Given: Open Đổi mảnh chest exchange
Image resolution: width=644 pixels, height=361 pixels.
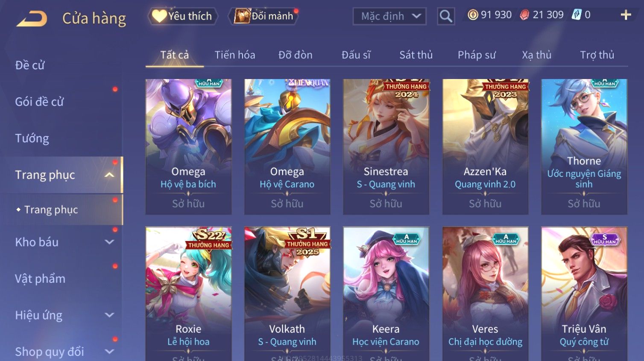Looking at the screenshot, I should click(x=264, y=16).
